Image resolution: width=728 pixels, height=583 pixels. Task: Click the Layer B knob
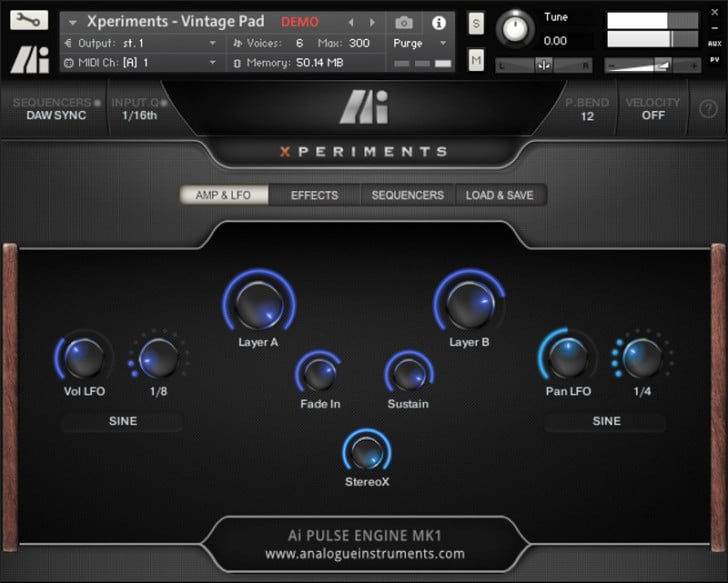point(470,303)
